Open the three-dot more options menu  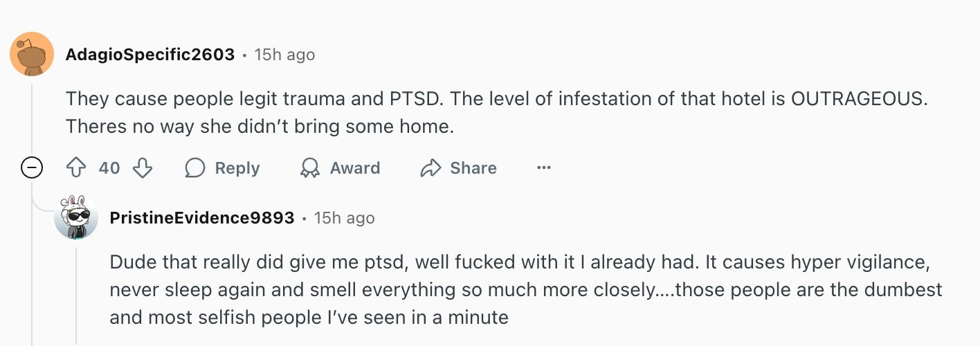click(x=544, y=168)
